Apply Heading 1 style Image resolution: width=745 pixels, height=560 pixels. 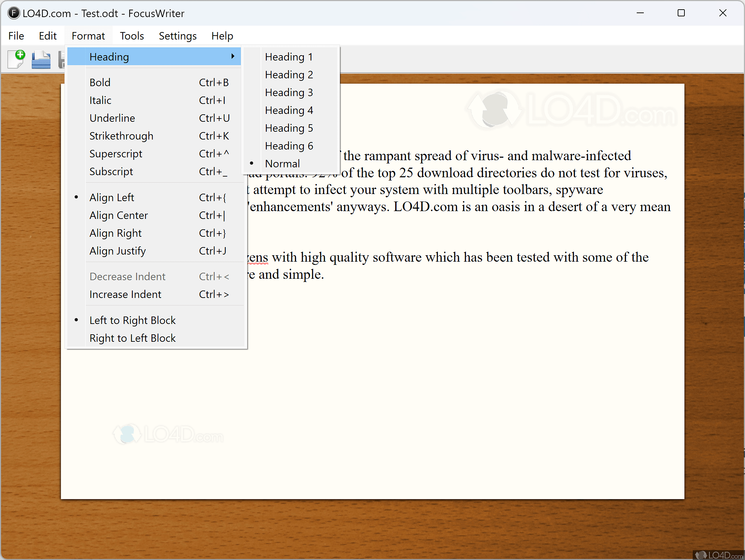tap(289, 56)
